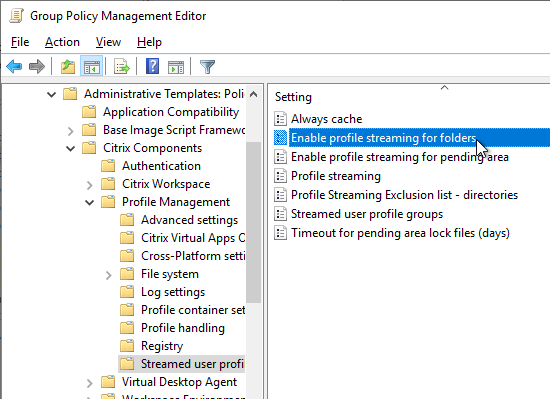Select the Always cache setting
Screen dimensions: 550x399
pos(326,119)
